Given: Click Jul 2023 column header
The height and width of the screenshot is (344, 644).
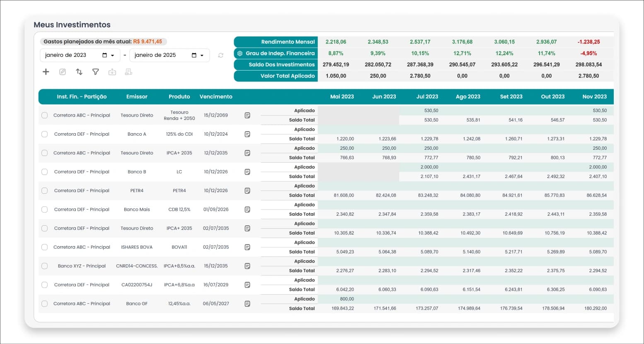Looking at the screenshot, I should point(427,97).
